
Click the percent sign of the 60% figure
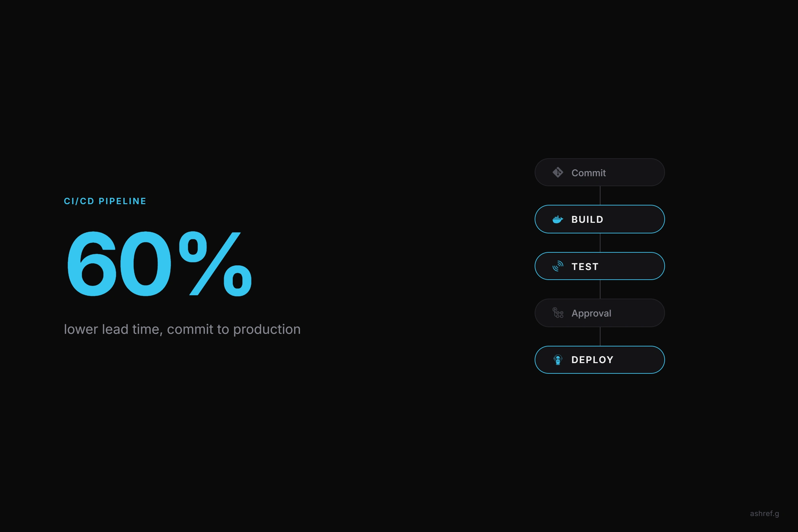click(x=215, y=264)
